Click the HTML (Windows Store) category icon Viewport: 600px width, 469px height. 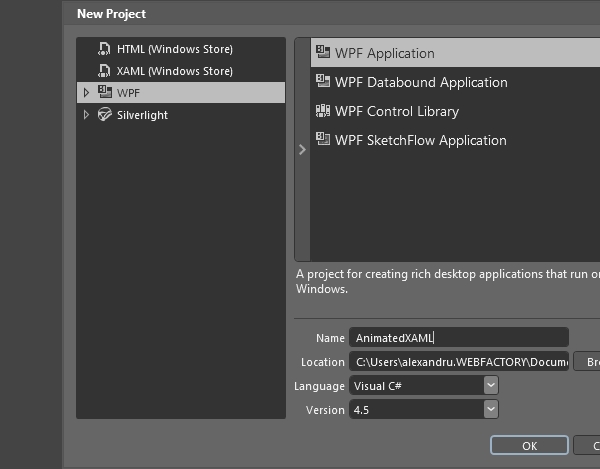(105, 49)
